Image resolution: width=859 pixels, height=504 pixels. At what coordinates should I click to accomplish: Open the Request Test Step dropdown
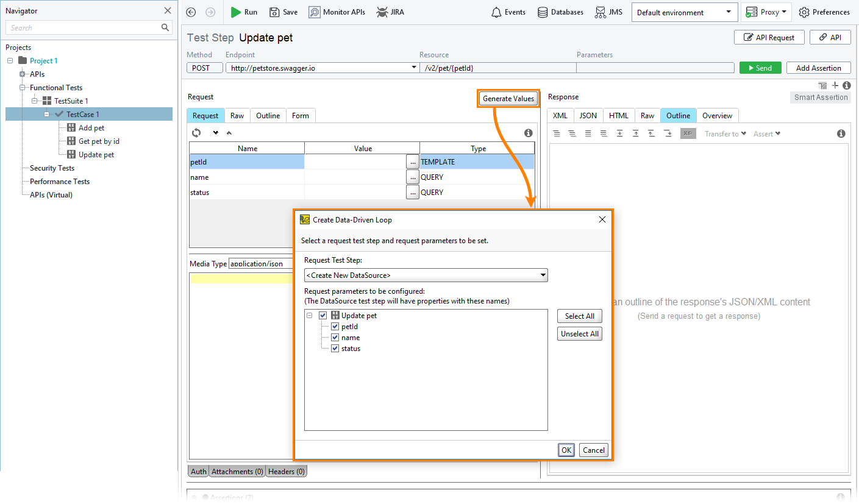(x=426, y=275)
